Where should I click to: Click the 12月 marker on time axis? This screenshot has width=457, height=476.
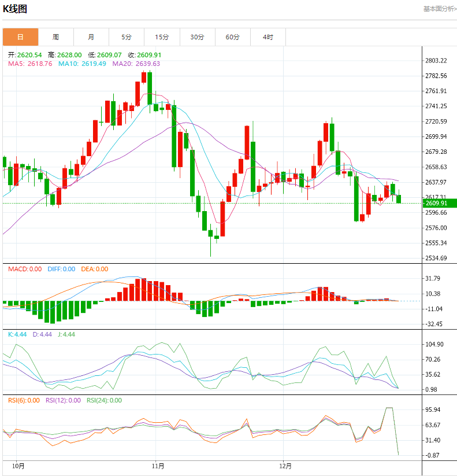(x=285, y=466)
